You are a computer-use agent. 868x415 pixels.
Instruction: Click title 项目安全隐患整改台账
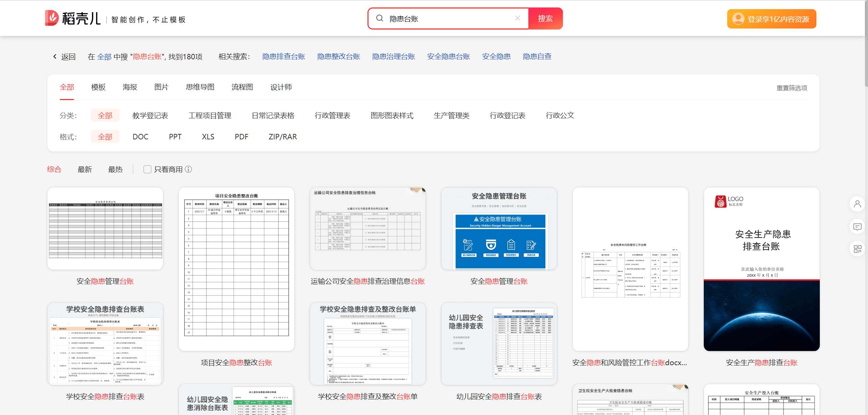point(237,363)
